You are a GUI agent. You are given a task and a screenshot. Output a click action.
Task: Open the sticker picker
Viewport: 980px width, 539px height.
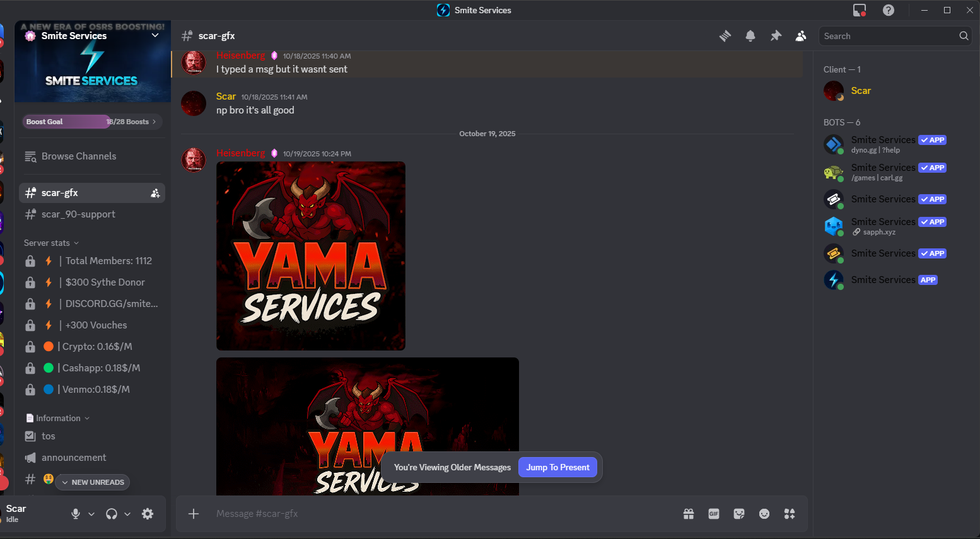pyautogui.click(x=739, y=514)
